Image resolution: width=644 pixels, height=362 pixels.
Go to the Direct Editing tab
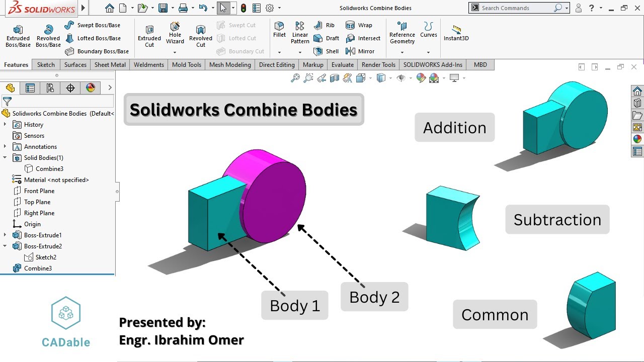pos(277,64)
